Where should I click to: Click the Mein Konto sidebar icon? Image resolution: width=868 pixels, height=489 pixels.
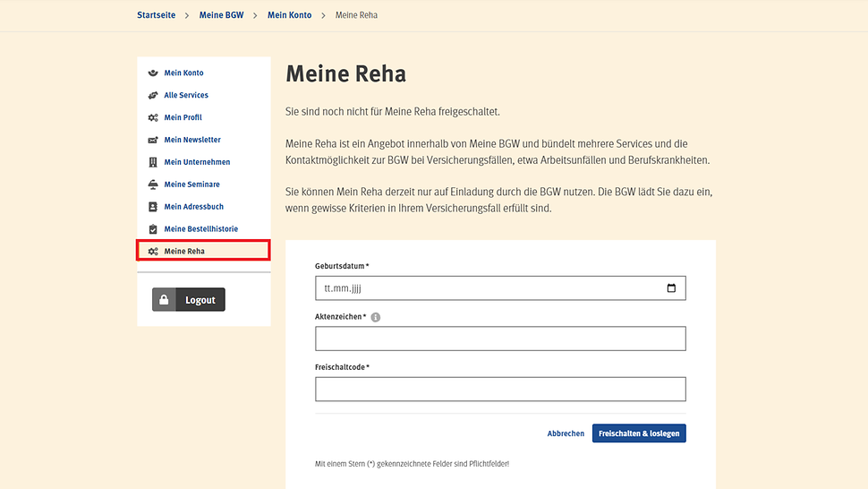coord(153,73)
